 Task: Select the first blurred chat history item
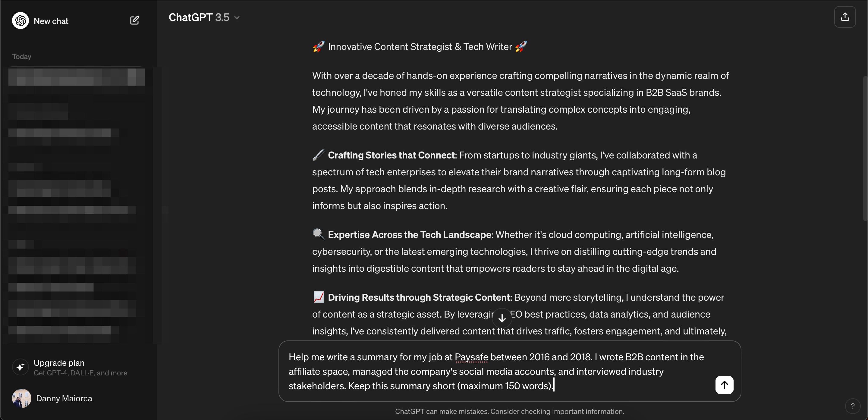(x=77, y=77)
